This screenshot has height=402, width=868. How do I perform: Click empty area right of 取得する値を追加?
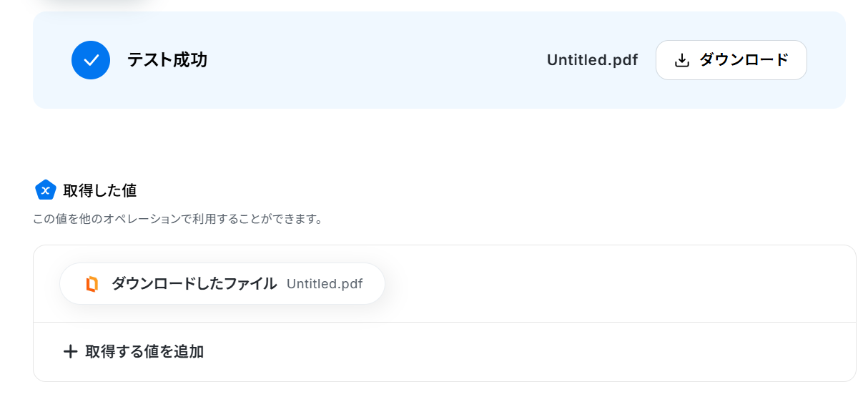pyautogui.click(x=529, y=352)
